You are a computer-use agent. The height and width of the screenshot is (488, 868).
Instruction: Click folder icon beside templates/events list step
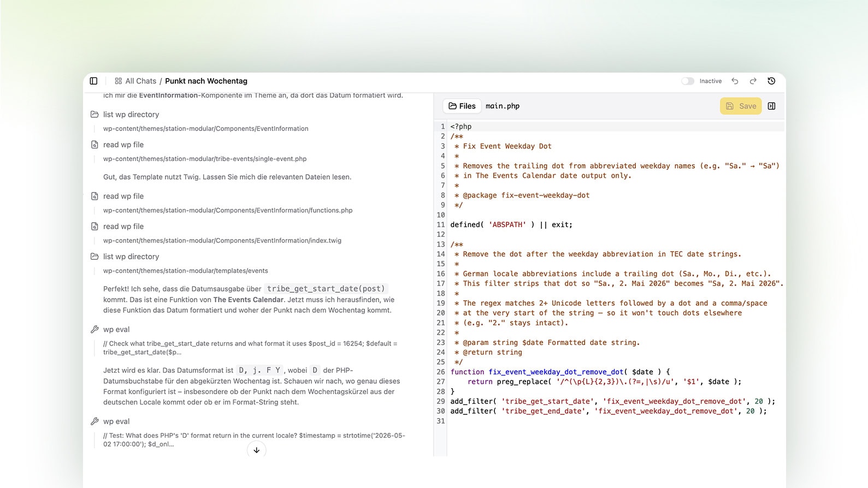click(x=95, y=256)
